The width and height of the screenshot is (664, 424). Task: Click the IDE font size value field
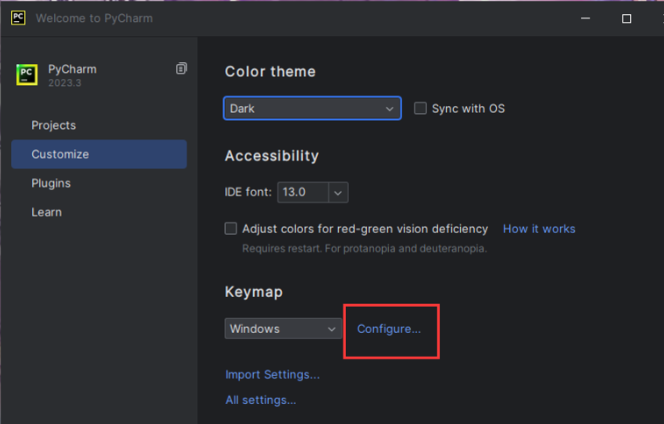[x=302, y=192]
